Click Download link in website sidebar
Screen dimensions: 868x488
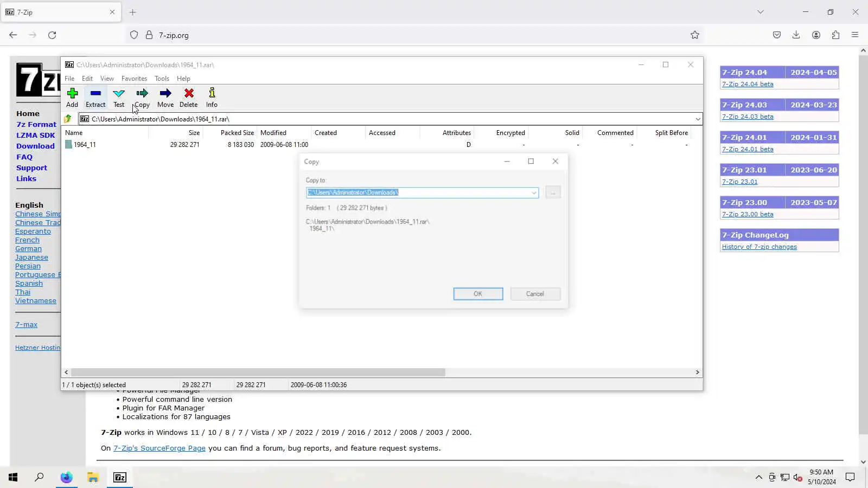[35, 146]
